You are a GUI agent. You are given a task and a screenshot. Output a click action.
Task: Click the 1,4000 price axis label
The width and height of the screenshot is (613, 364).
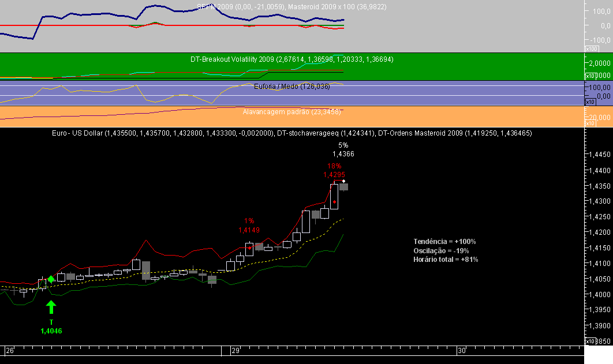pos(600,294)
